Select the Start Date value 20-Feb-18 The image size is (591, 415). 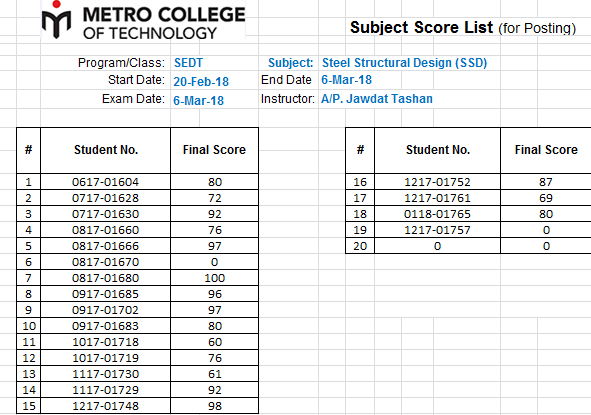(201, 81)
